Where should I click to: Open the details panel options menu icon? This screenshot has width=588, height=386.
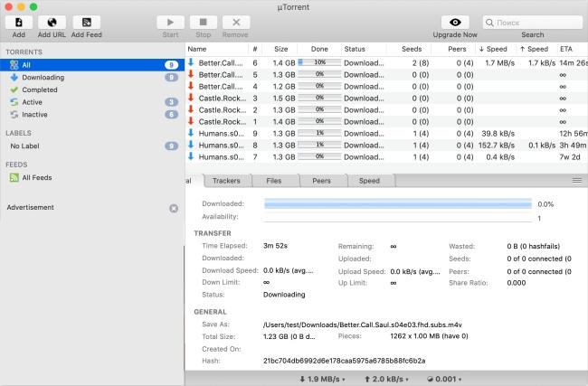tap(577, 181)
